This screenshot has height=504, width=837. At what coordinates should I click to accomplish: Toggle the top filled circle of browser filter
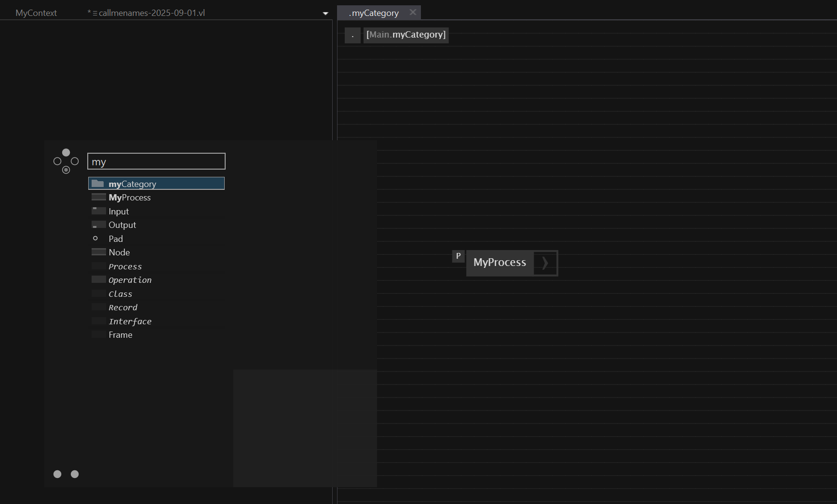[66, 152]
